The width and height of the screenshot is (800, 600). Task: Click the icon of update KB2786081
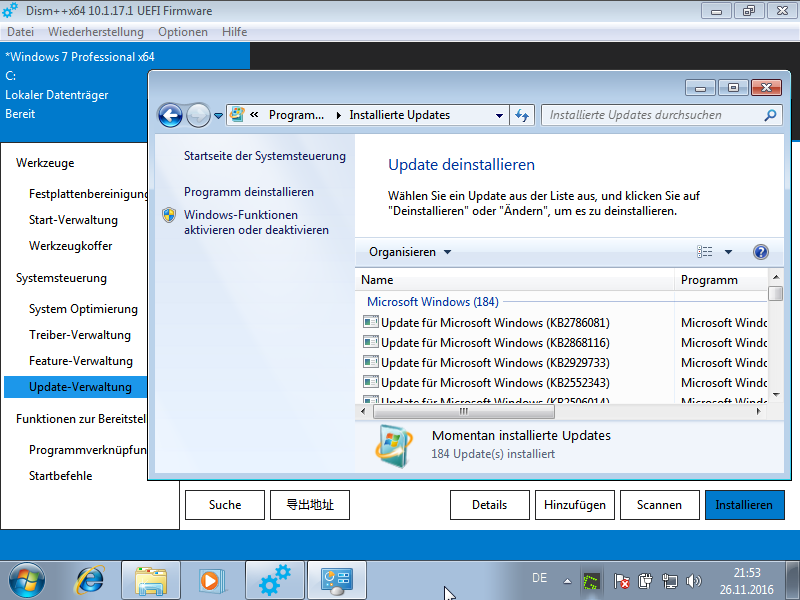click(371, 322)
